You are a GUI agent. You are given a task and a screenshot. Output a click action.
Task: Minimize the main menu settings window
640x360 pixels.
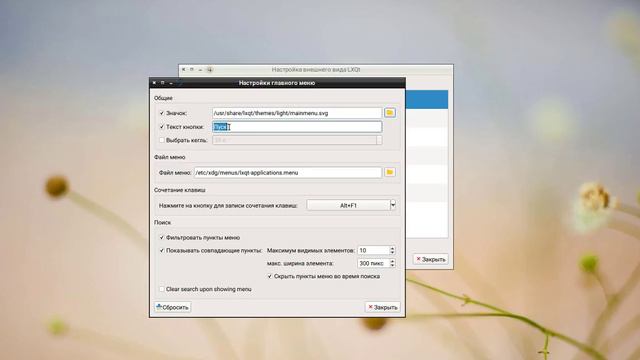click(171, 83)
